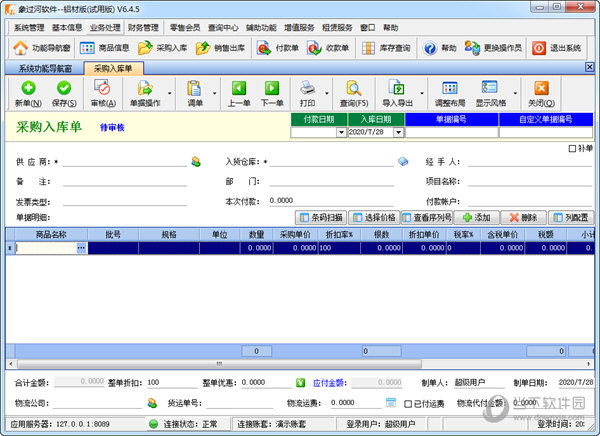Click the 调整布局 icon

(450, 88)
